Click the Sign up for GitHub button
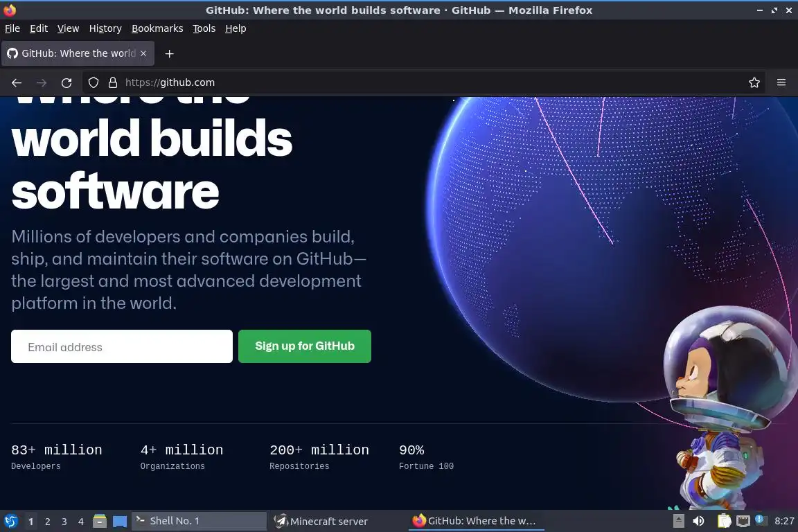The height and width of the screenshot is (532, 798). (304, 346)
